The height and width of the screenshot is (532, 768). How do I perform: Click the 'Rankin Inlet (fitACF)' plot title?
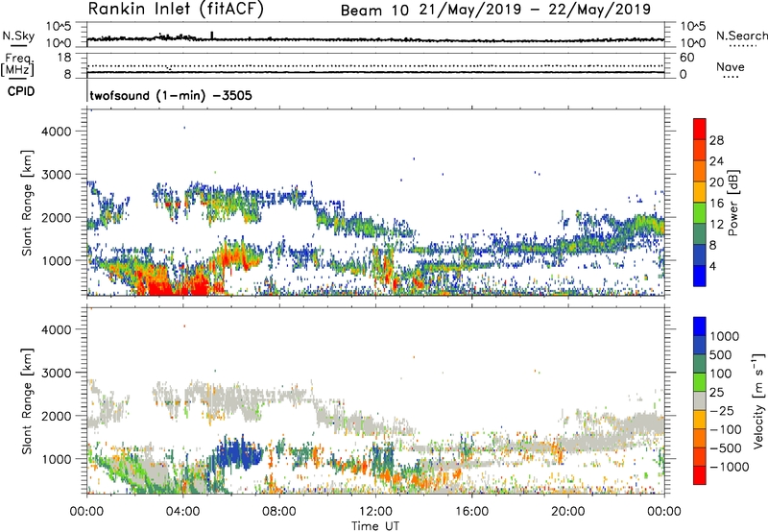point(176,9)
